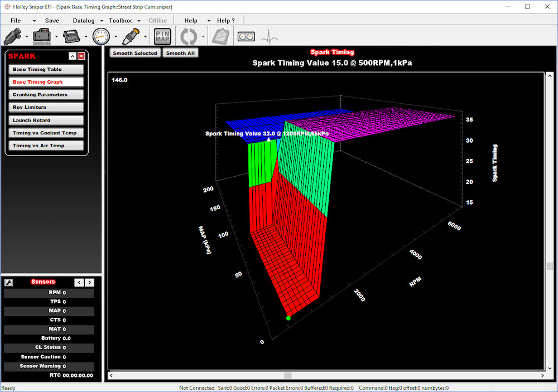The image size is (558, 392).
Task: Open Timing vs Air Temp
Action: [x=46, y=146]
